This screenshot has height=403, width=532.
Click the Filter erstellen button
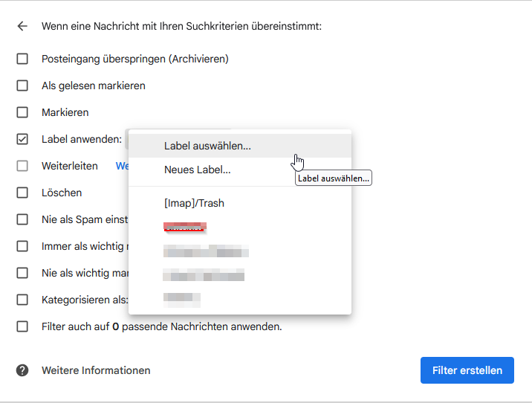click(x=467, y=370)
